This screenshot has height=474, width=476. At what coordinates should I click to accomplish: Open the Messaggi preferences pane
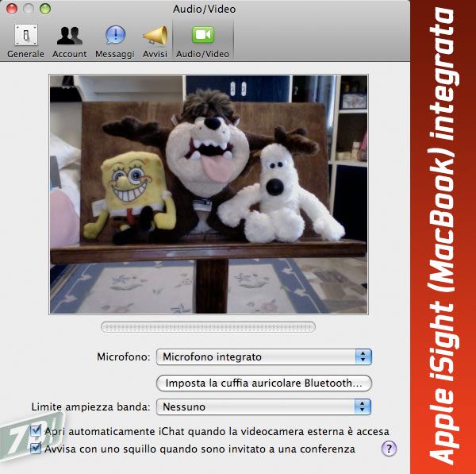[x=115, y=41]
